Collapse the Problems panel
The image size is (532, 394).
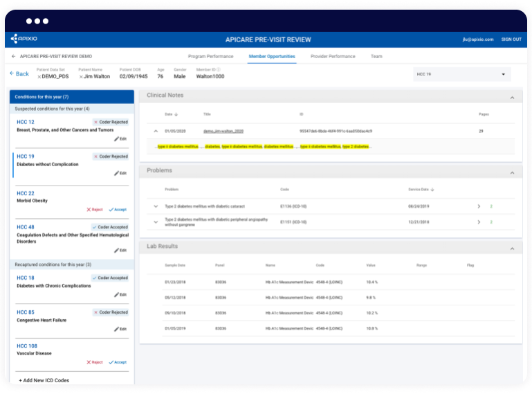(512, 173)
